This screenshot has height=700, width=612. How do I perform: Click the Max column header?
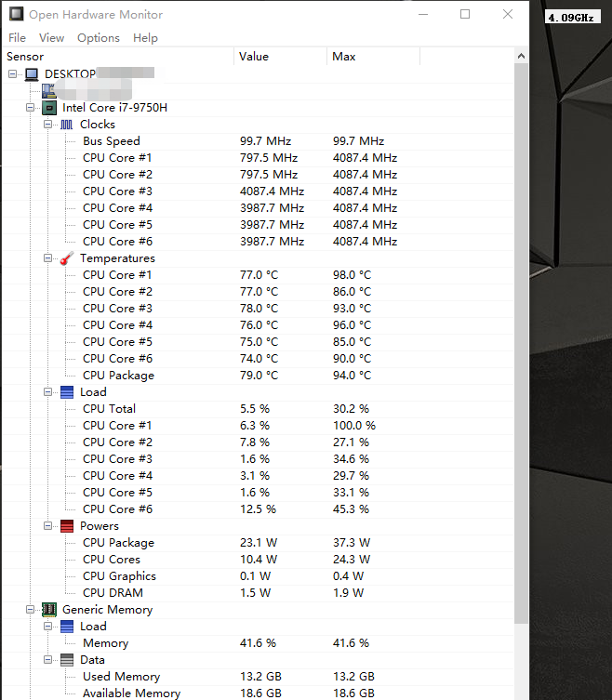coord(374,57)
